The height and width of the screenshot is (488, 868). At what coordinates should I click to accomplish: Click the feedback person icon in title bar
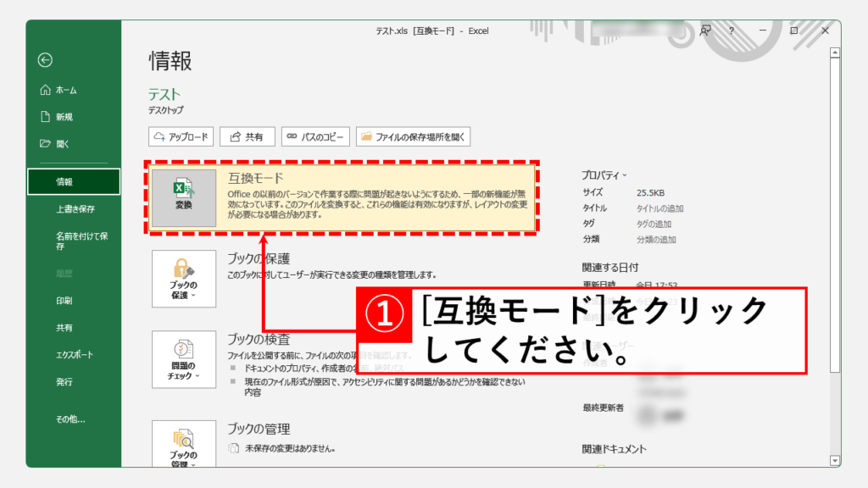tap(704, 30)
